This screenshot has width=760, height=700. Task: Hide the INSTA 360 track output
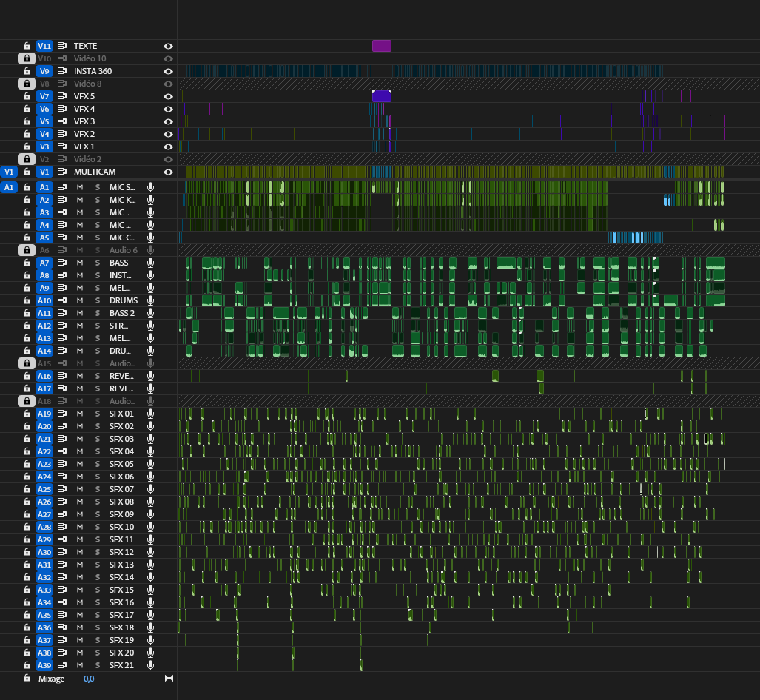[x=168, y=71]
